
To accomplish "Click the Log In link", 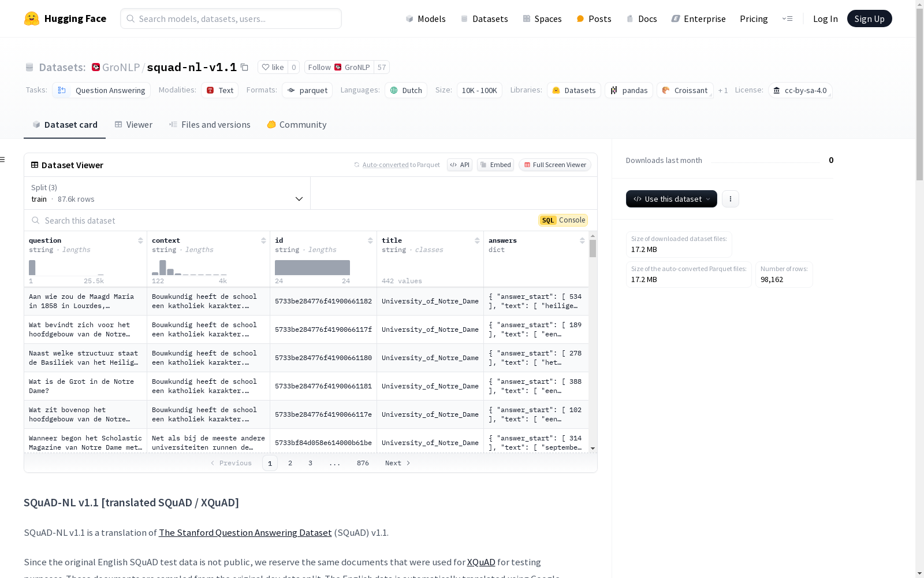I will point(825,18).
